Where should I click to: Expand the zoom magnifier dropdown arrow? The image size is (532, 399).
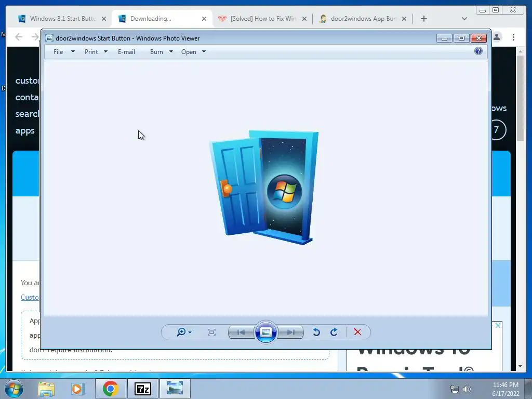tap(190, 332)
